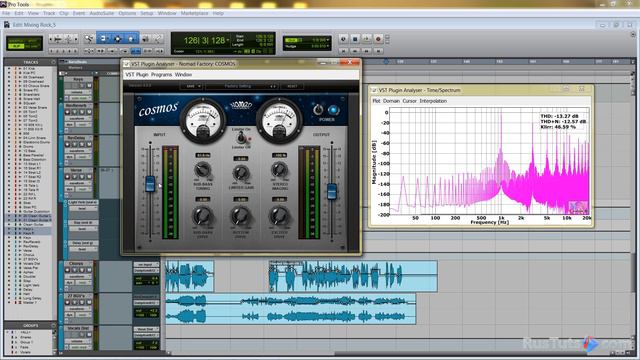Click the Limiter Gain knob
The height and width of the screenshot is (360, 640).
pos(241,173)
